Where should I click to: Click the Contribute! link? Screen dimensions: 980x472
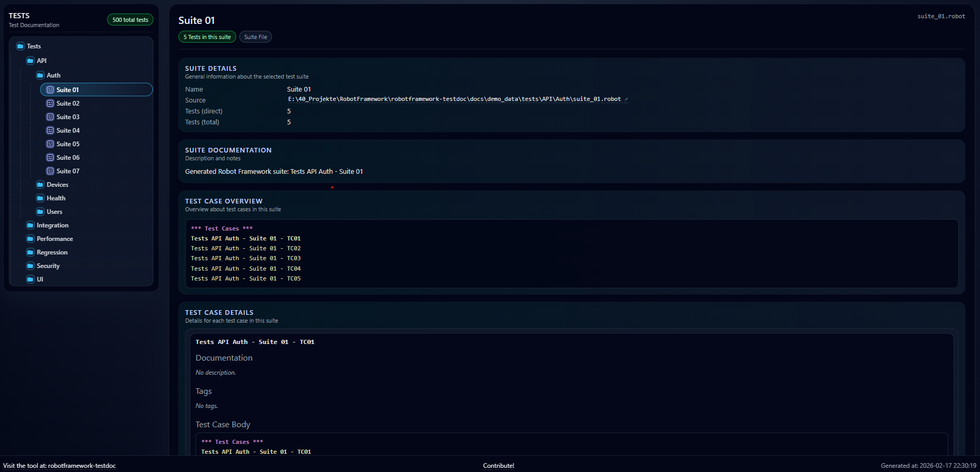coord(498,465)
